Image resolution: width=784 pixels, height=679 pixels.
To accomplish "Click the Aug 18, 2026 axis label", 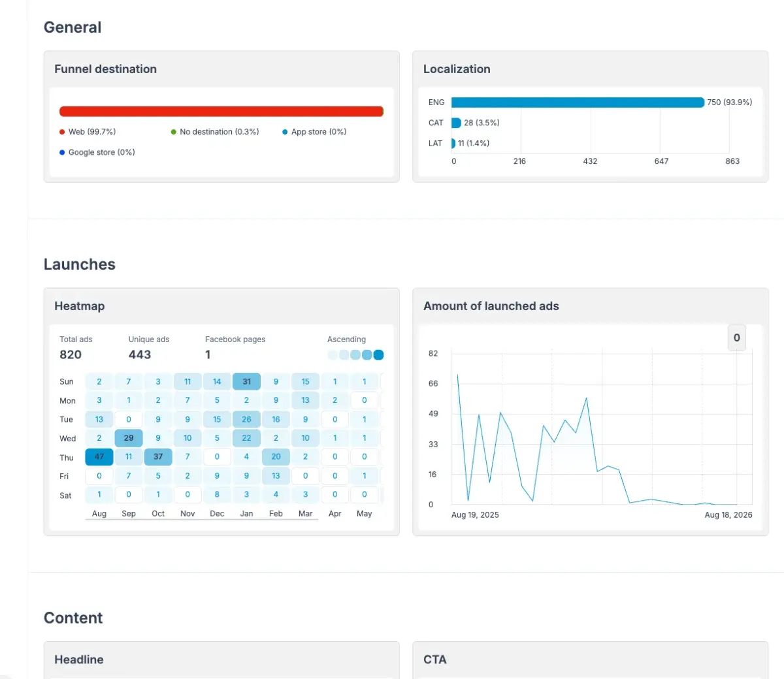I will tap(728, 515).
